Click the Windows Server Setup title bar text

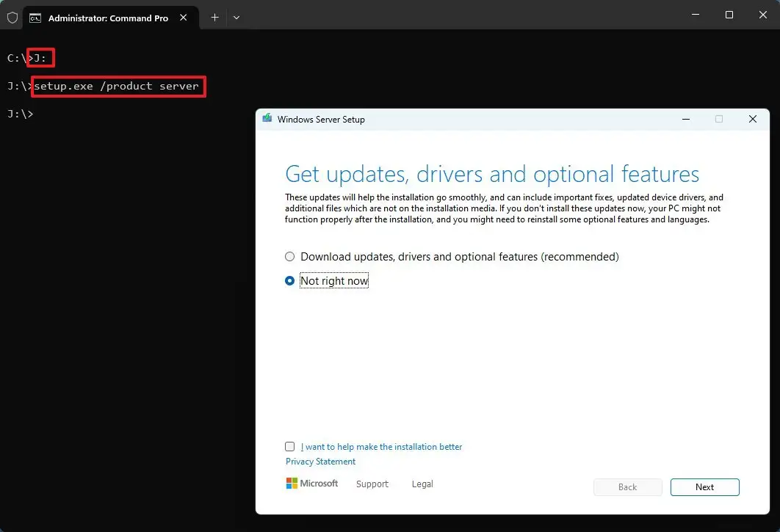(x=322, y=119)
